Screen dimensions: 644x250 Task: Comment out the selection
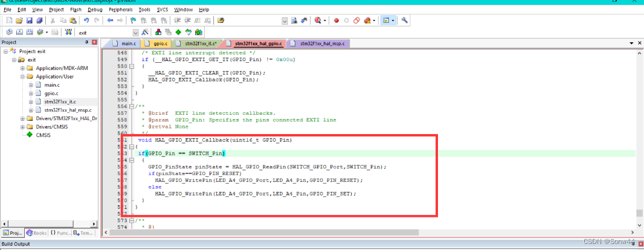click(x=198, y=20)
